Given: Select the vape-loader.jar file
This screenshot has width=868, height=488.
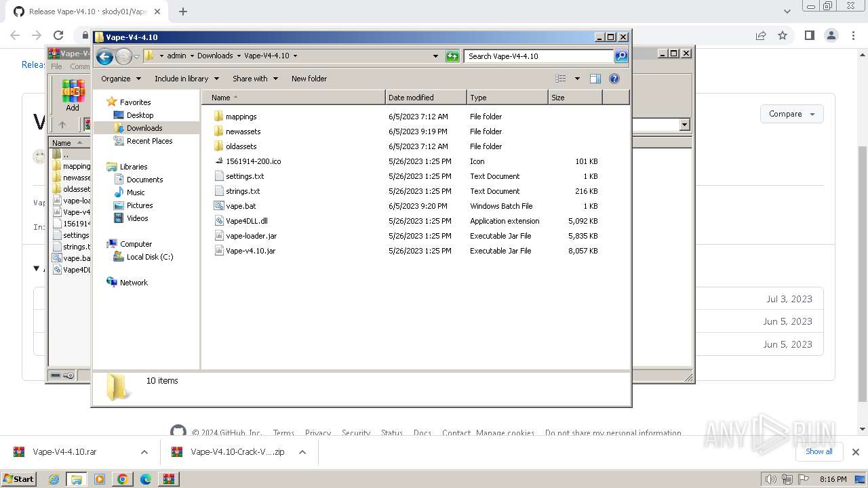Looking at the screenshot, I should (x=251, y=236).
